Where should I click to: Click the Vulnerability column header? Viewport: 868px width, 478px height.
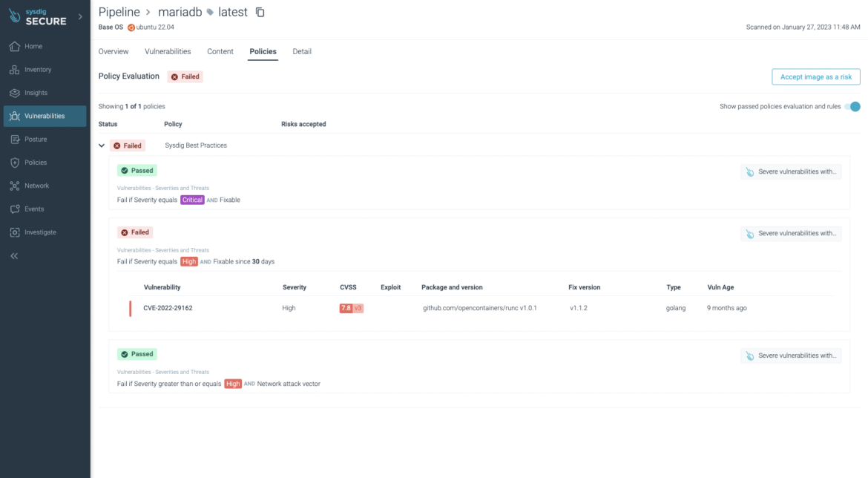[162, 287]
